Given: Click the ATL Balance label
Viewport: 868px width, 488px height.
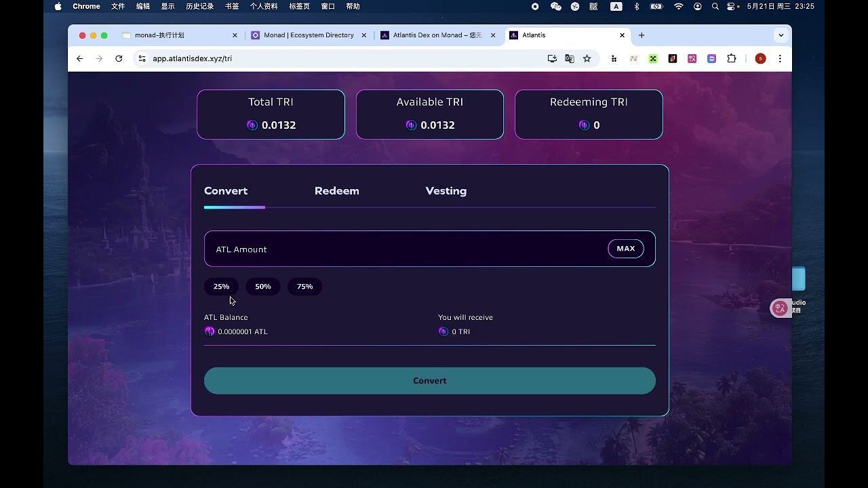Looking at the screenshot, I should (x=226, y=317).
